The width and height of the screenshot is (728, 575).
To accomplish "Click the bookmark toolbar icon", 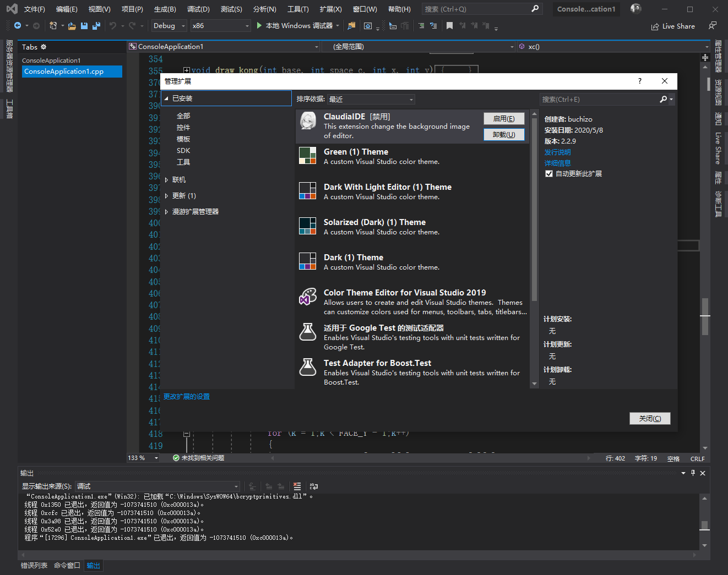I will click(450, 26).
